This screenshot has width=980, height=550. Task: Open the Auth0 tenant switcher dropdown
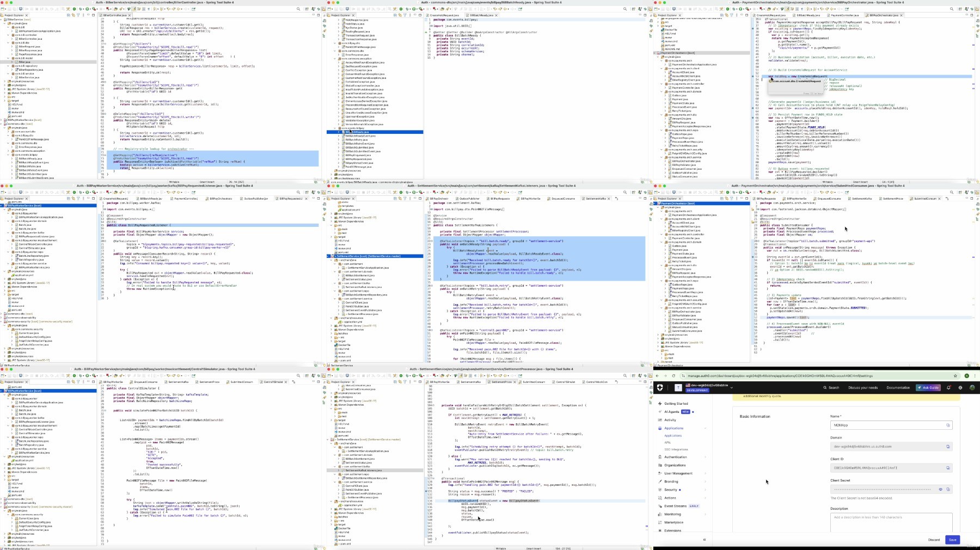click(x=731, y=387)
